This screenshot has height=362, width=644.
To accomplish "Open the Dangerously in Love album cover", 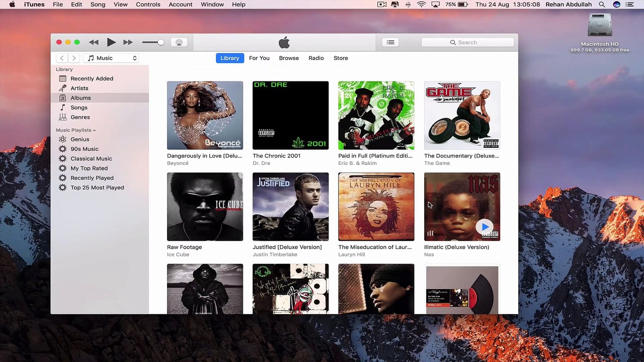I will [205, 115].
